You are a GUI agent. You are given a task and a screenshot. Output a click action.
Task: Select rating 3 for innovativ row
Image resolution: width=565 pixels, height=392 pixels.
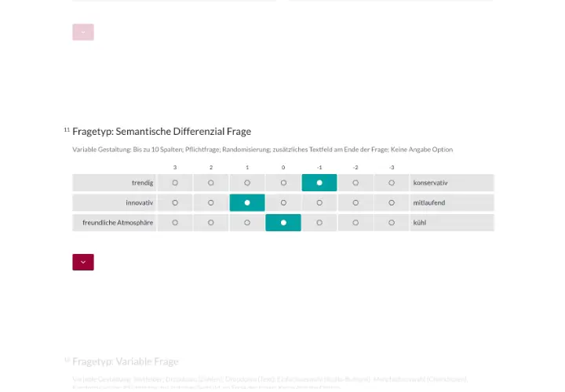coord(175,203)
